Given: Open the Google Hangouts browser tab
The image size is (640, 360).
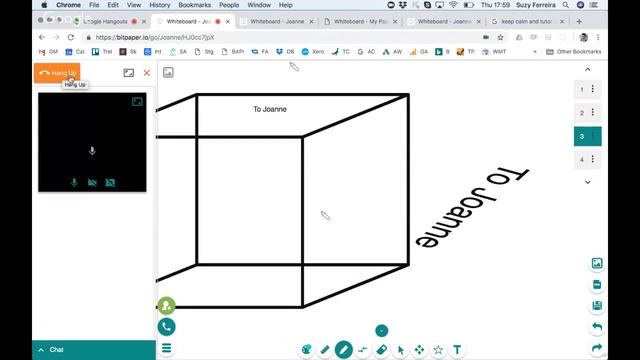Looking at the screenshot, I should 109,22.
